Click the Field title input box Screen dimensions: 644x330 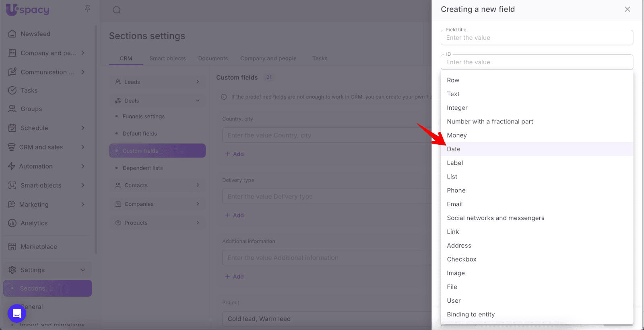(x=537, y=38)
